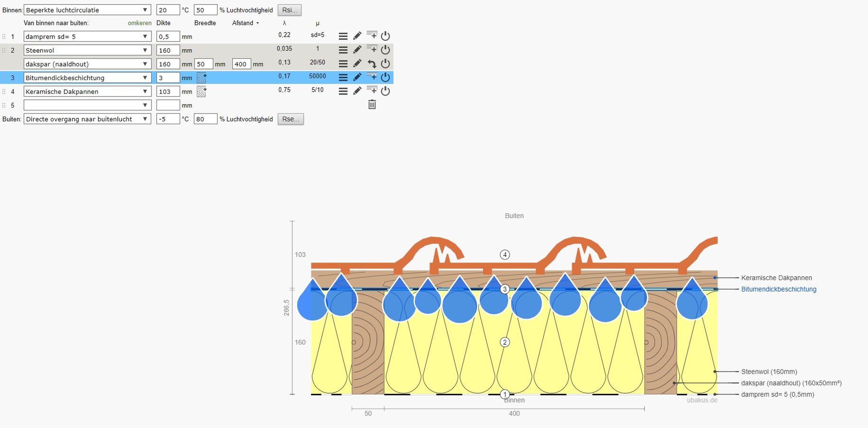Image resolution: width=868 pixels, height=428 pixels.
Task: Disable the damprem sd=5 layer via power icon
Action: [x=385, y=36]
